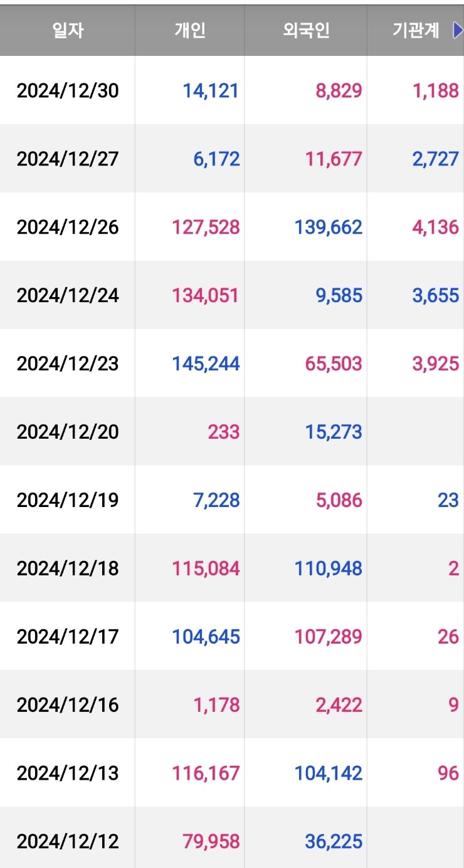Select 기관계 value 3,655
Viewport: 464px width, 868px height.
(x=435, y=295)
